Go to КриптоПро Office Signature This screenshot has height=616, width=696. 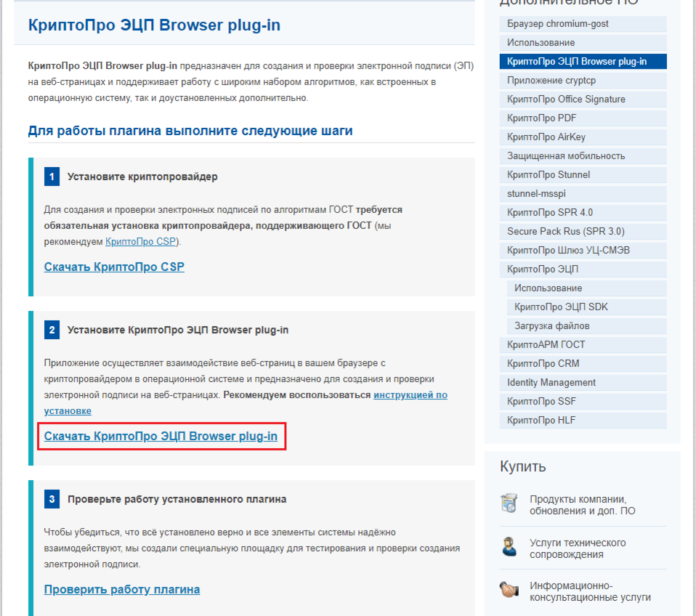coord(583,100)
